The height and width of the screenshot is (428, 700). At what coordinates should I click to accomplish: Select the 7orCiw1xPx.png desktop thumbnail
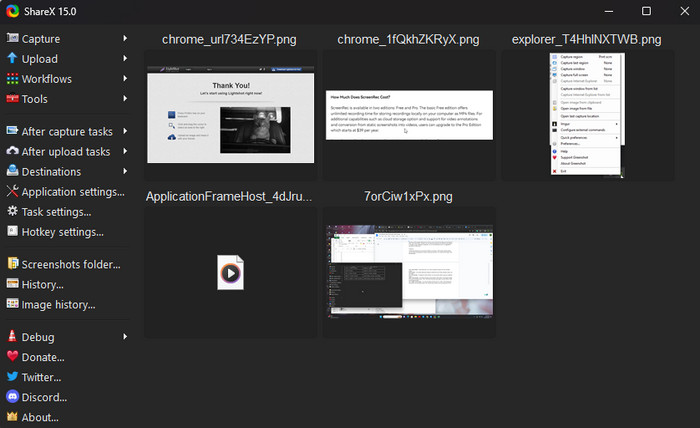[409, 272]
